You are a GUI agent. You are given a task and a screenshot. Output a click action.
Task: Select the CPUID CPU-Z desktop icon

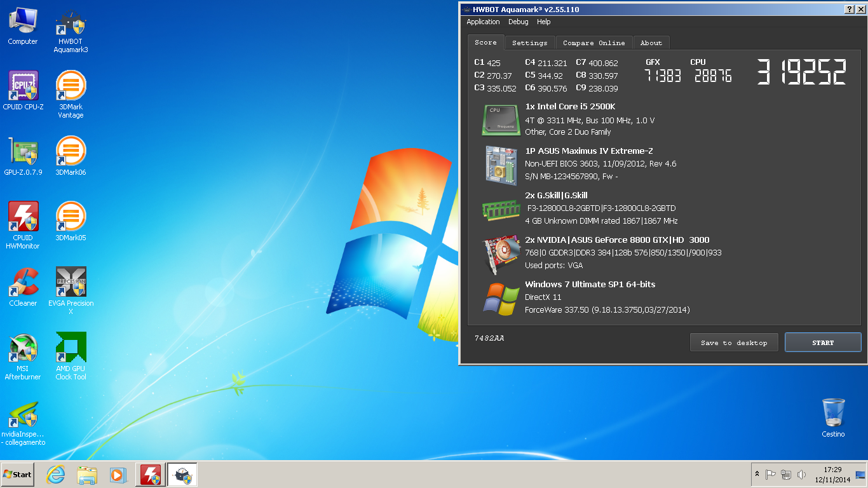point(24,91)
